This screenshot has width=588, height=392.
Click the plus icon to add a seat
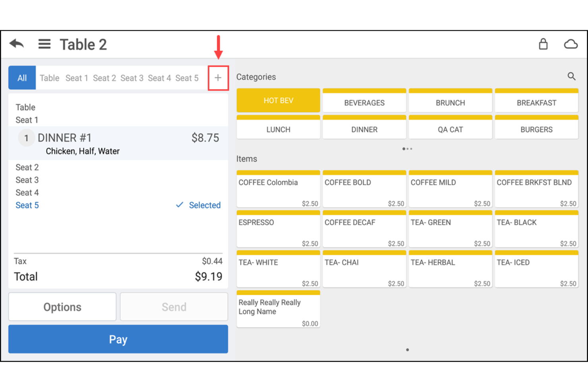[x=218, y=78]
